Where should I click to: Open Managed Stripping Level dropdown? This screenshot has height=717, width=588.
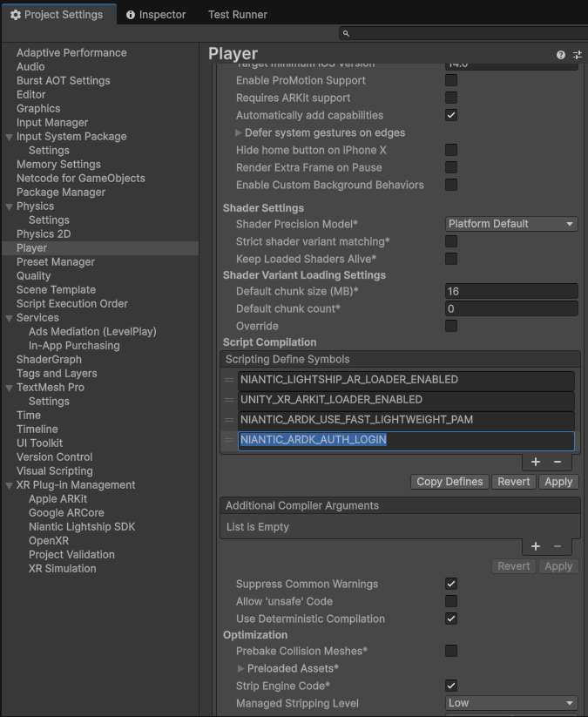pyautogui.click(x=511, y=703)
